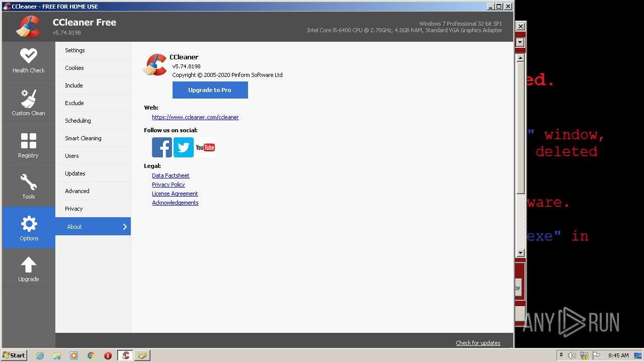Select the About options page
644x362 pixels.
click(93, 226)
